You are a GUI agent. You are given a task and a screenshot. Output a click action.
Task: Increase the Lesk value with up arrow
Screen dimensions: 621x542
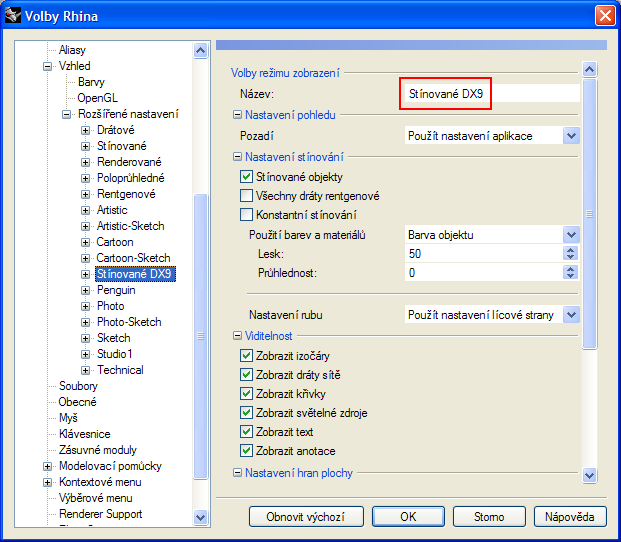[x=571, y=250]
